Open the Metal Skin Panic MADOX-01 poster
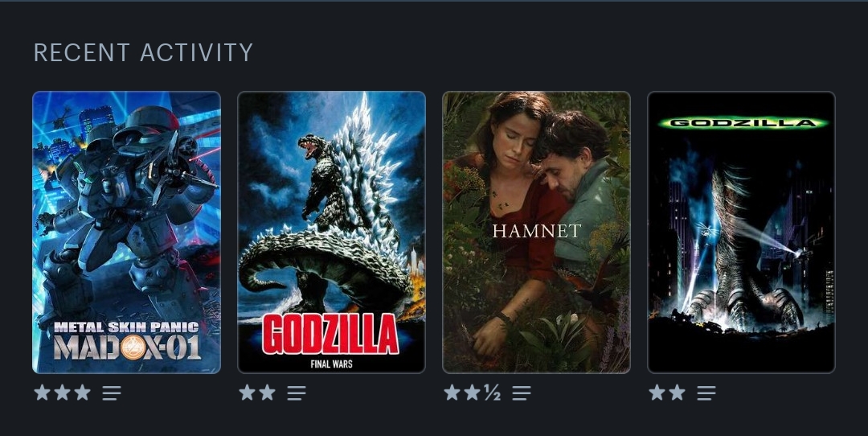Screen dimensions: 868x436 pyautogui.click(x=127, y=232)
